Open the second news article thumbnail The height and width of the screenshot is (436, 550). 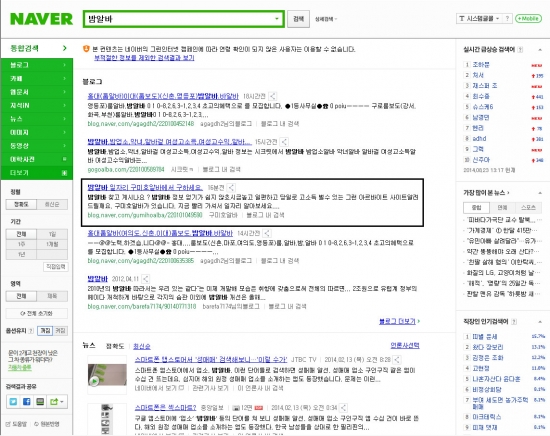click(x=107, y=419)
